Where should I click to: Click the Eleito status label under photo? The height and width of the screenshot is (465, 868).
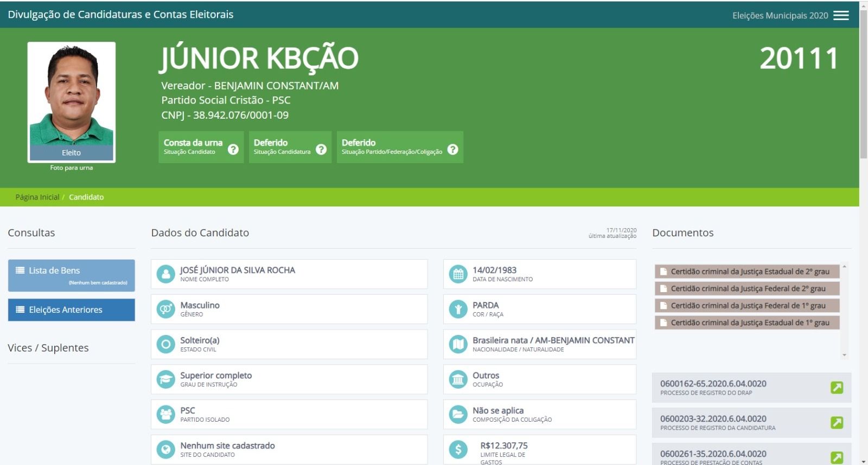pos(72,153)
